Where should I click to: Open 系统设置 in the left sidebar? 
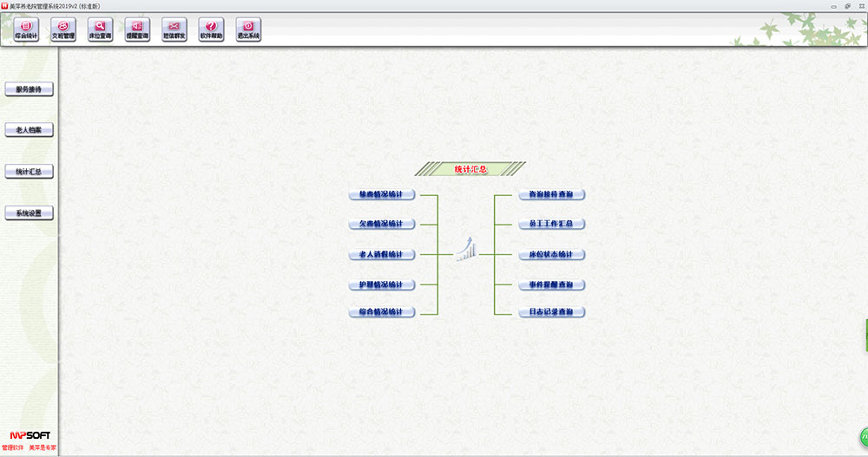(29, 213)
